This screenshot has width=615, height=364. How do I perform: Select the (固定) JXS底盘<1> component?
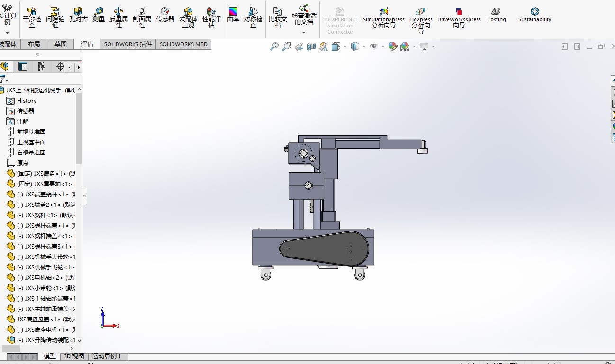click(x=41, y=173)
